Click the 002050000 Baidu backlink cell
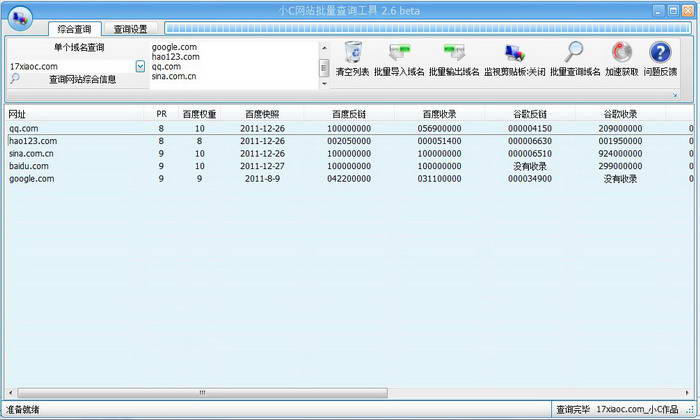Viewport: 700px width, 420px height. point(349,141)
